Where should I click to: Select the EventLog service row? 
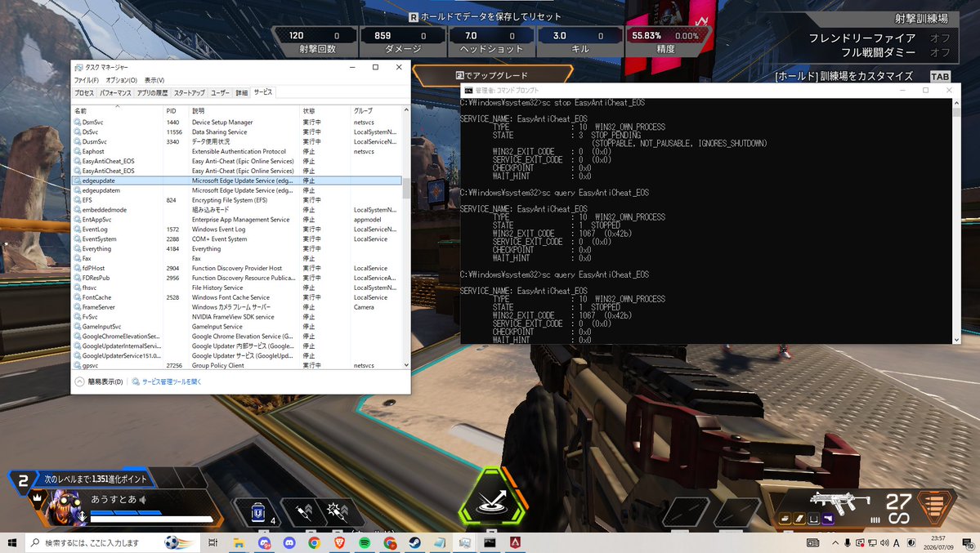point(237,230)
